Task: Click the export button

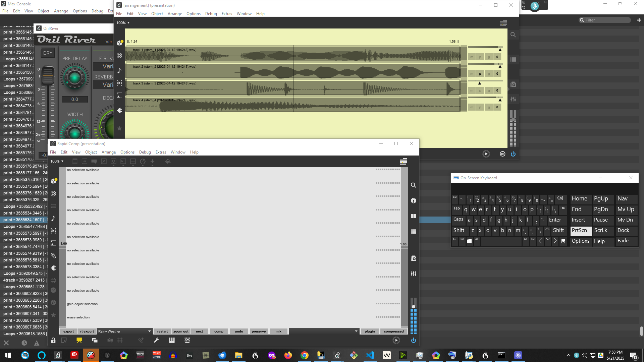Action: (x=68, y=331)
